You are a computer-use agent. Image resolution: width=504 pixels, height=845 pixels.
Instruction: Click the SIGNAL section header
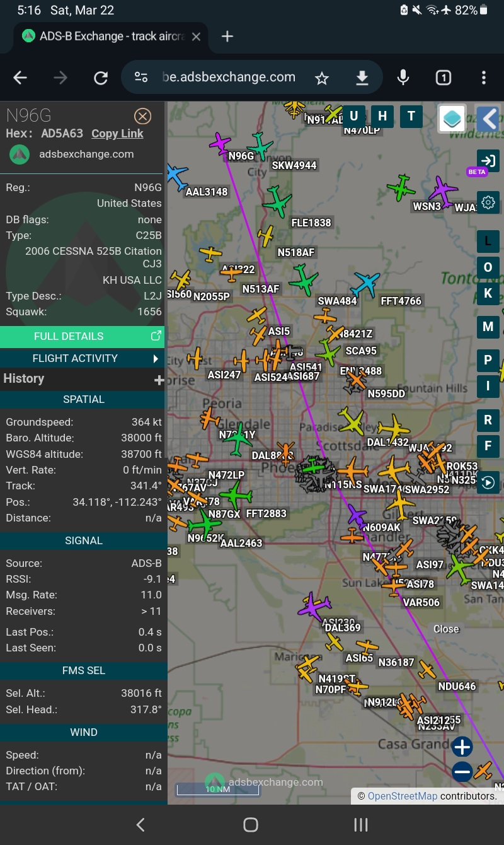[83, 540]
